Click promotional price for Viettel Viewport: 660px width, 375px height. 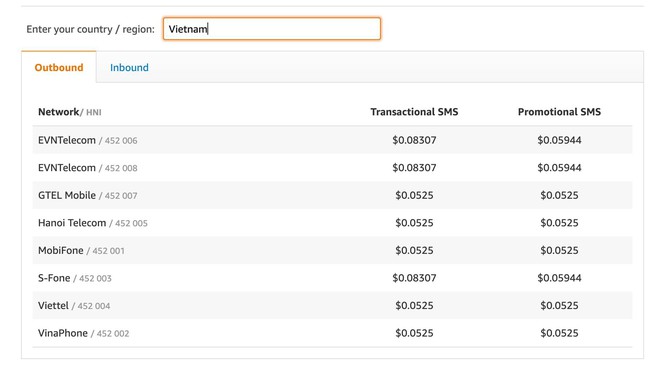(559, 306)
